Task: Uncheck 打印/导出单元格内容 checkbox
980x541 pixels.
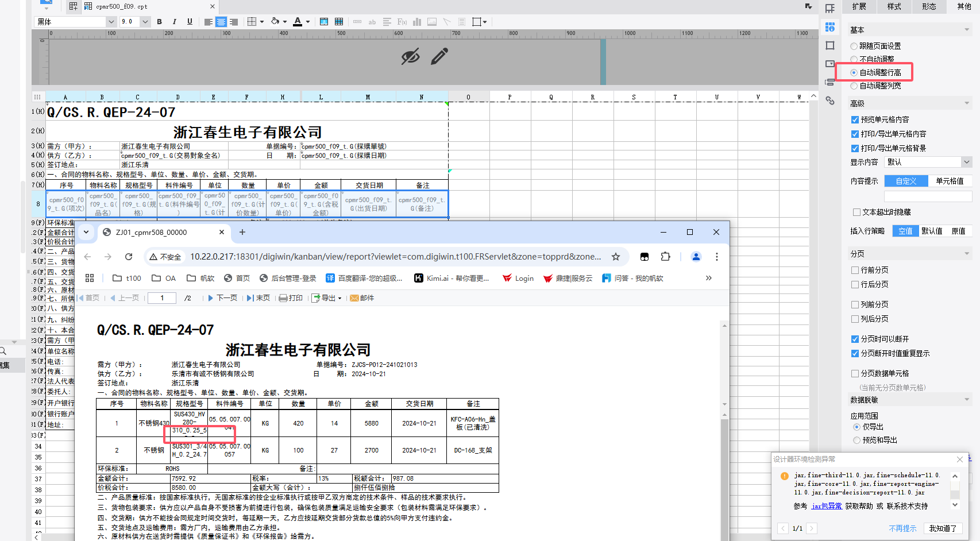Action: [x=855, y=134]
